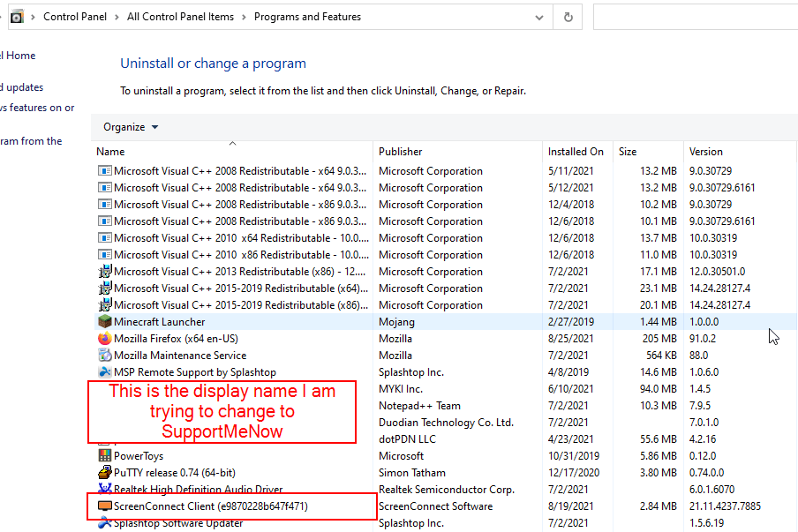Click Realtek Semiconductor Corp. publisher cell
798x532 pixels.
[447, 490]
